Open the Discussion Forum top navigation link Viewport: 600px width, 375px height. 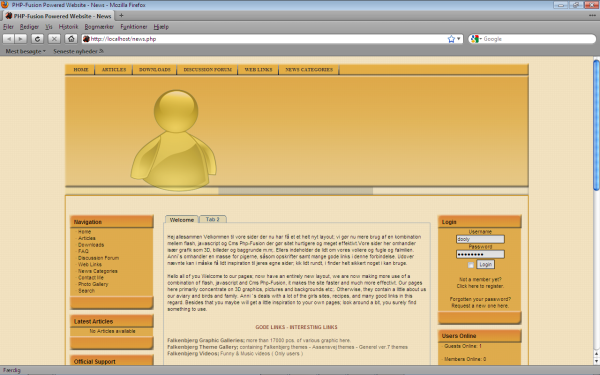pos(207,70)
